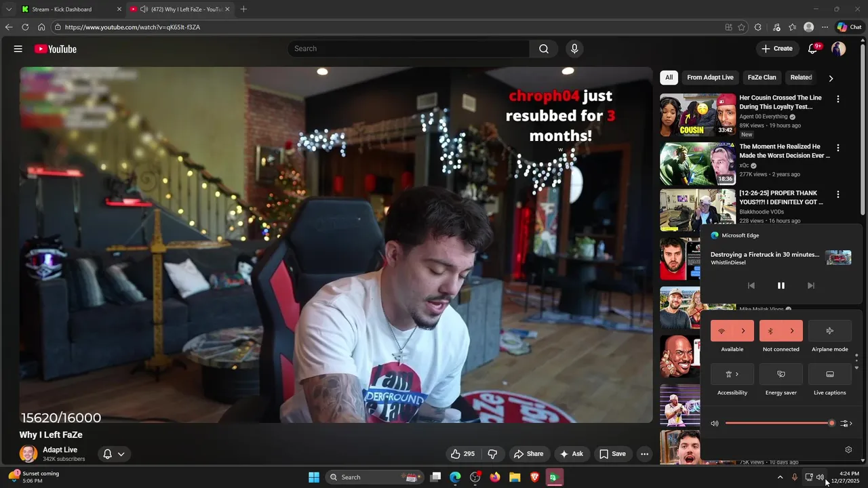Select the Related filter chip

(801, 77)
